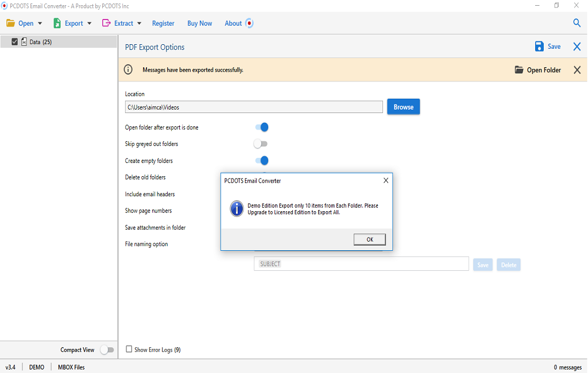Check the Show Error Logs (9) box
This screenshot has height=373, width=588.
tap(129, 349)
